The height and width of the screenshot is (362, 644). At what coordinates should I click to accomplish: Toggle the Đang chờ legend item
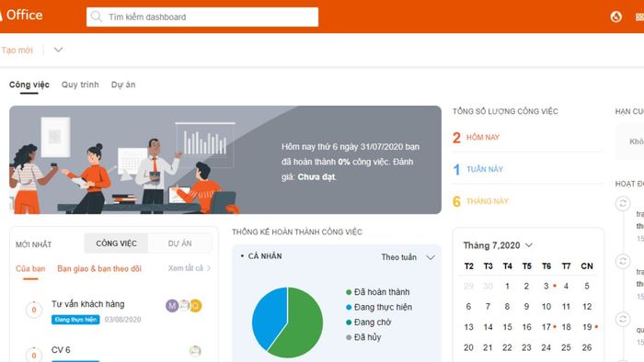point(368,322)
